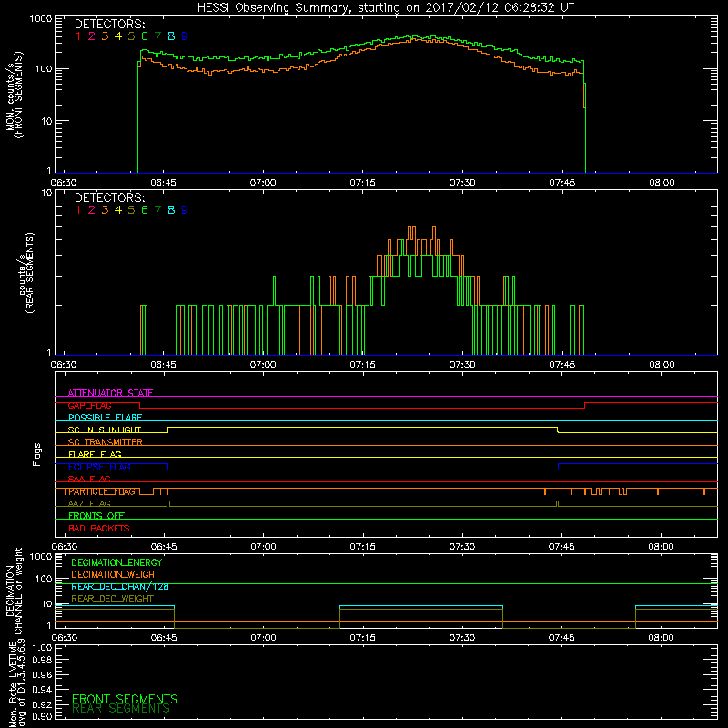Select the GAP_FLAG label
The image size is (728, 728).
89,405
